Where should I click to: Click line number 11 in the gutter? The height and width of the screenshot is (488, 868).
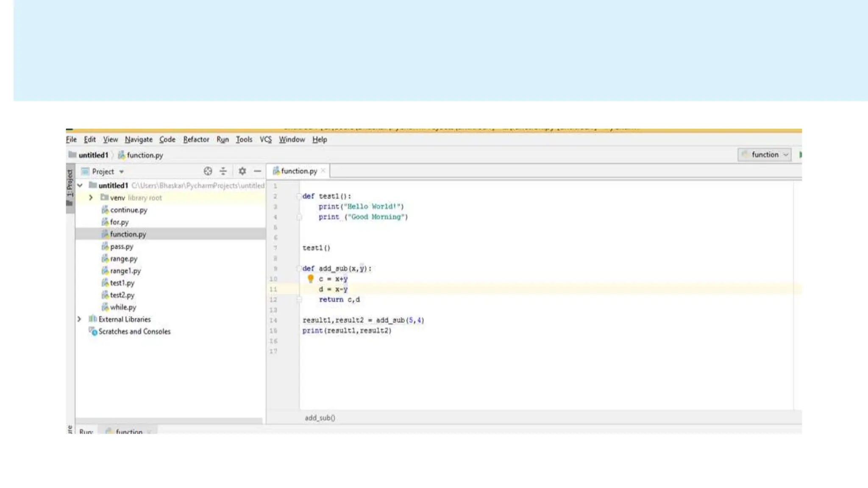(273, 289)
